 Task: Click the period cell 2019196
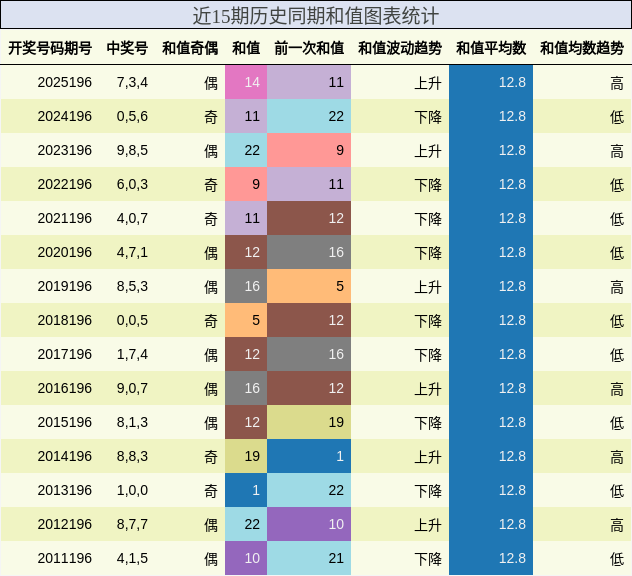(x=65, y=286)
